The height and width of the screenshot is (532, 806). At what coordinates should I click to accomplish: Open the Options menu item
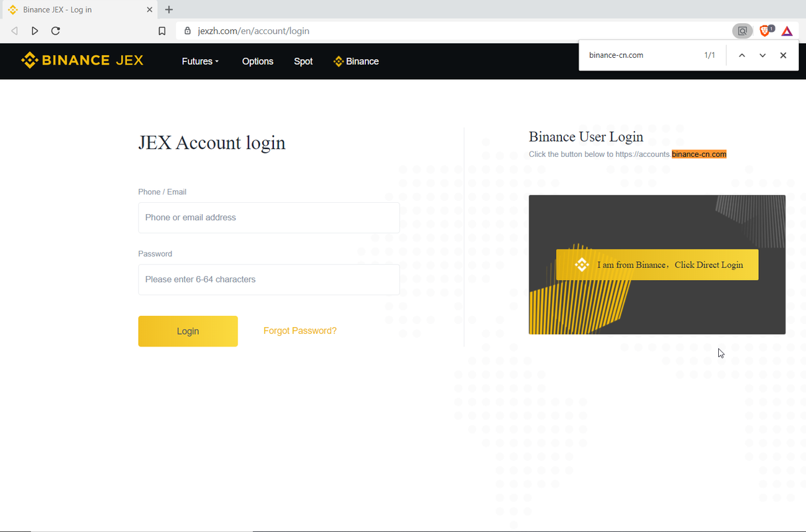coord(257,61)
